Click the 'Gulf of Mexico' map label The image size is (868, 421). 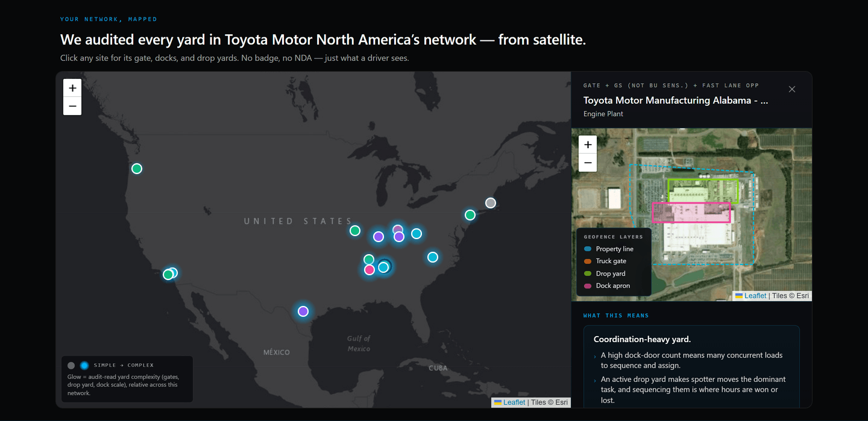(x=359, y=343)
